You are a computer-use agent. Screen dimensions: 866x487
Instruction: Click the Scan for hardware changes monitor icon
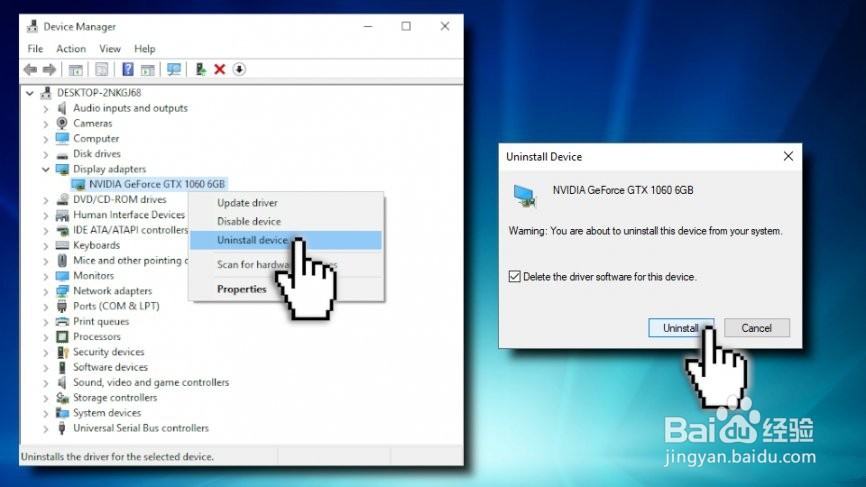174,70
